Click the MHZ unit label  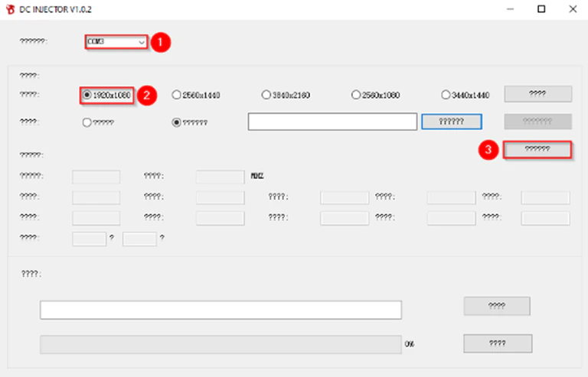[257, 176]
